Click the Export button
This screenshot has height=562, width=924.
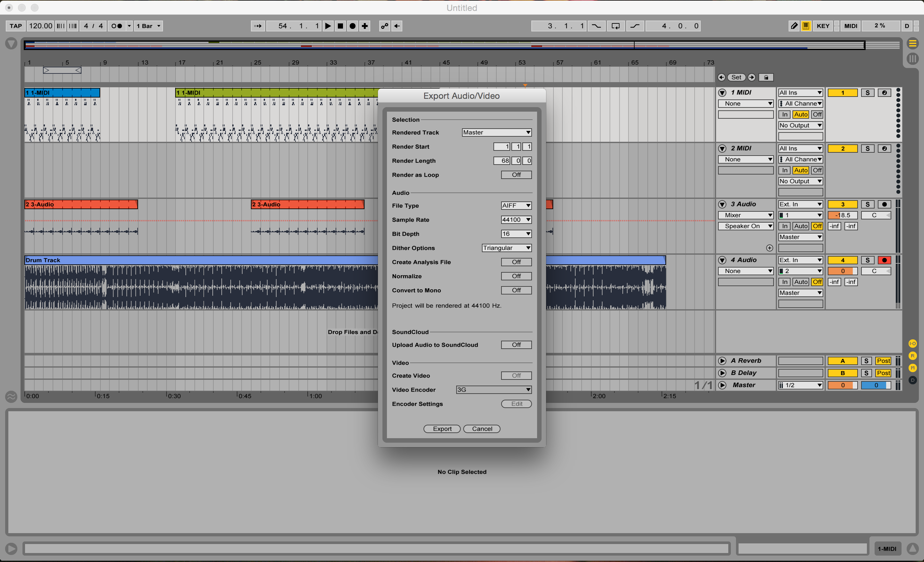(442, 429)
